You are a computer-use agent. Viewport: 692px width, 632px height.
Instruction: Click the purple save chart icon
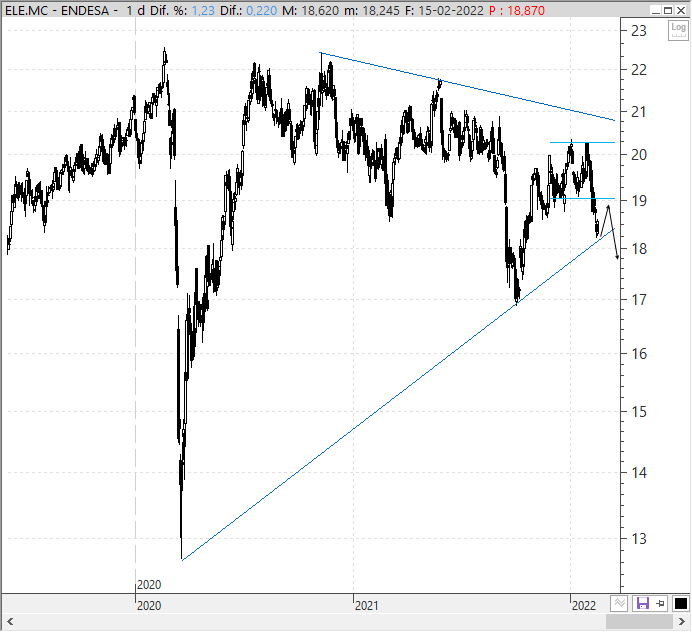click(643, 603)
